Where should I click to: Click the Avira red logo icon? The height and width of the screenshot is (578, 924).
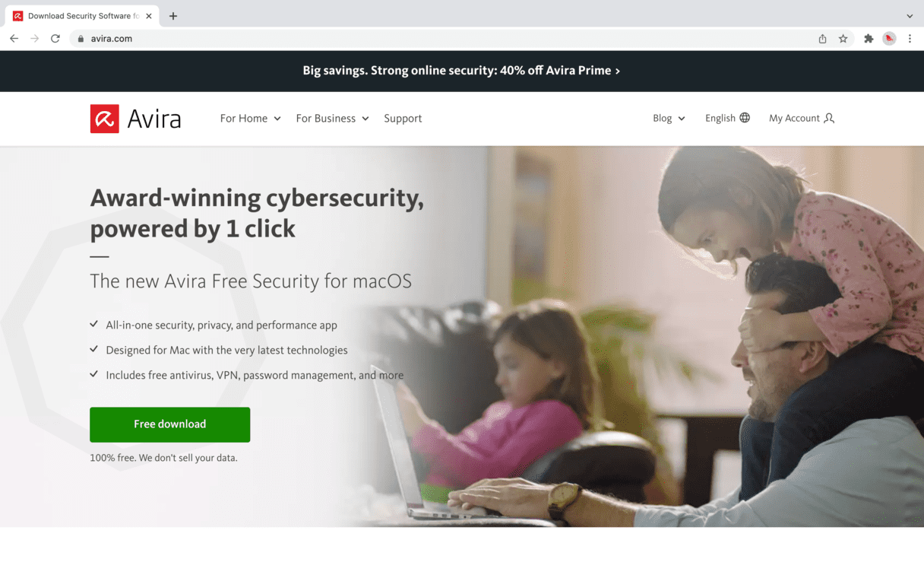coord(104,119)
